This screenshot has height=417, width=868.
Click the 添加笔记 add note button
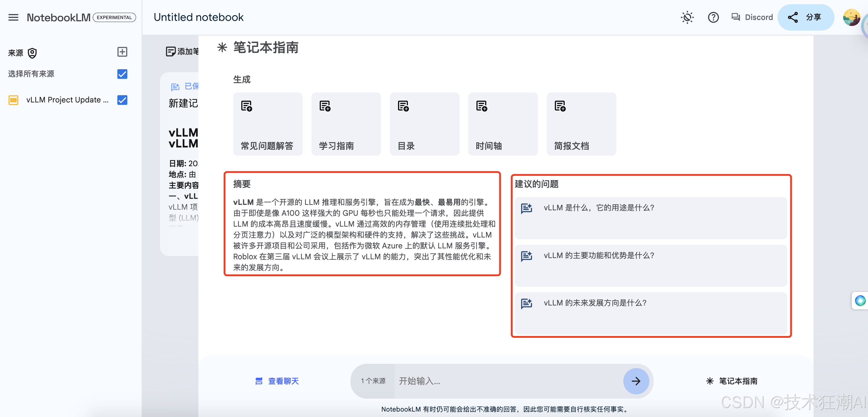[182, 51]
